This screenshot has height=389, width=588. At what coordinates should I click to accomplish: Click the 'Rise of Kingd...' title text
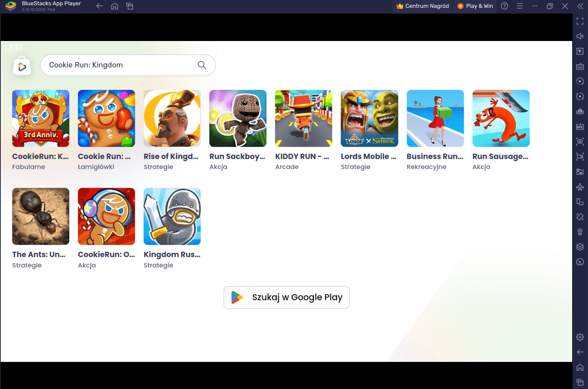[x=171, y=157]
